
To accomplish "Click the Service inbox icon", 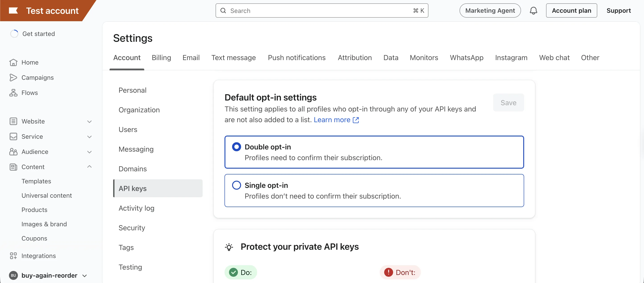I will (x=13, y=137).
